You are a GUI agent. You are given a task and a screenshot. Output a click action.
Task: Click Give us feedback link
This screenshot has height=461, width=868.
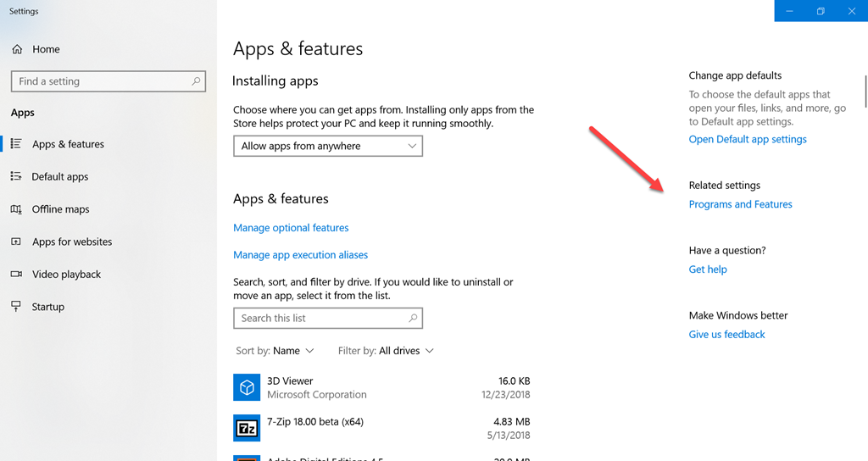pos(726,334)
